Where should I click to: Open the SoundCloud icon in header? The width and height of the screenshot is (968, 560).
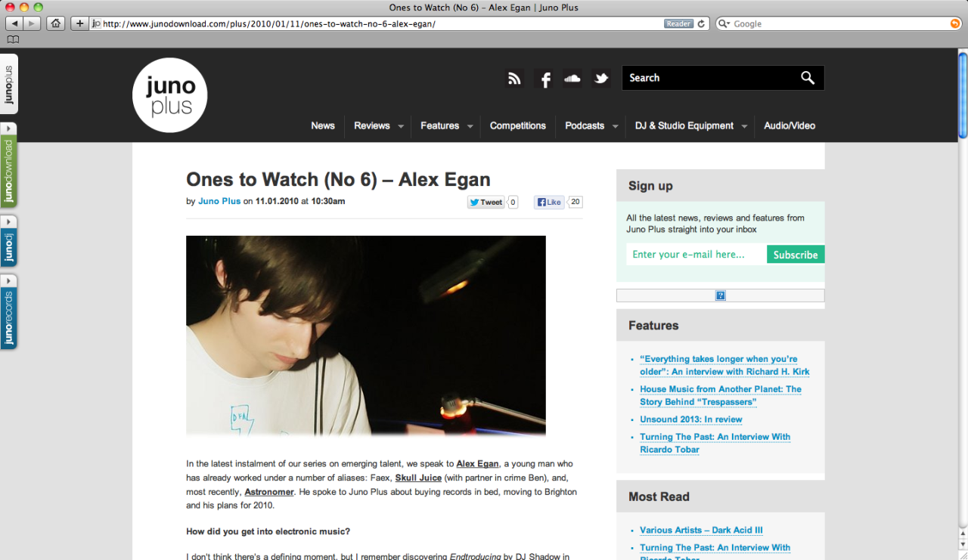(572, 78)
